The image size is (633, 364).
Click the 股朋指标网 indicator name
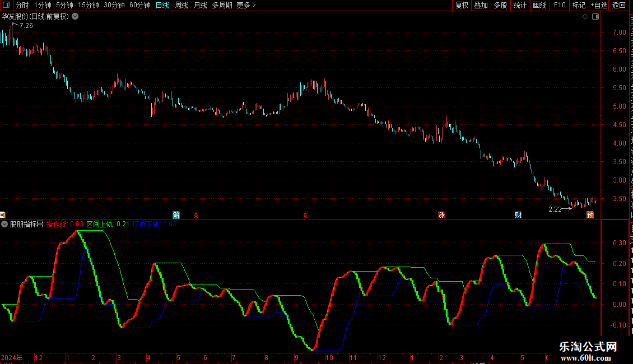[27, 224]
